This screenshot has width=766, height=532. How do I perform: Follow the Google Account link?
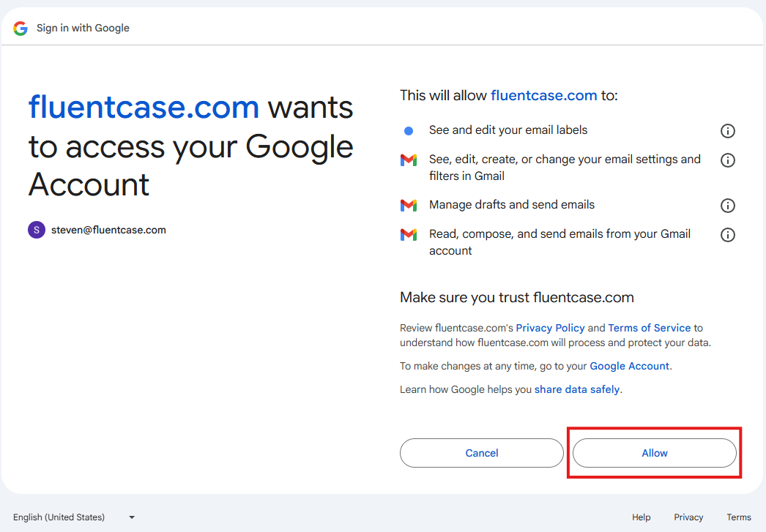click(629, 366)
